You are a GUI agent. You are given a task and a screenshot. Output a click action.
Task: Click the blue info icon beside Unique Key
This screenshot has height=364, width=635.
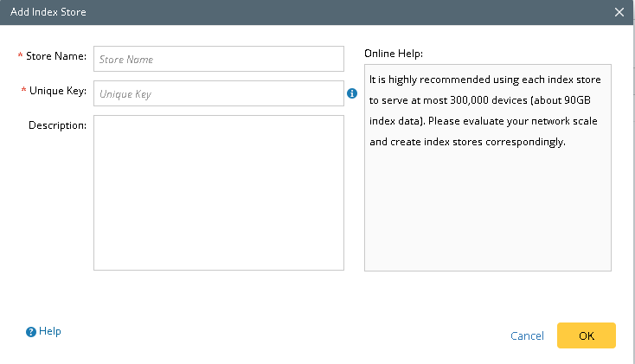click(352, 93)
